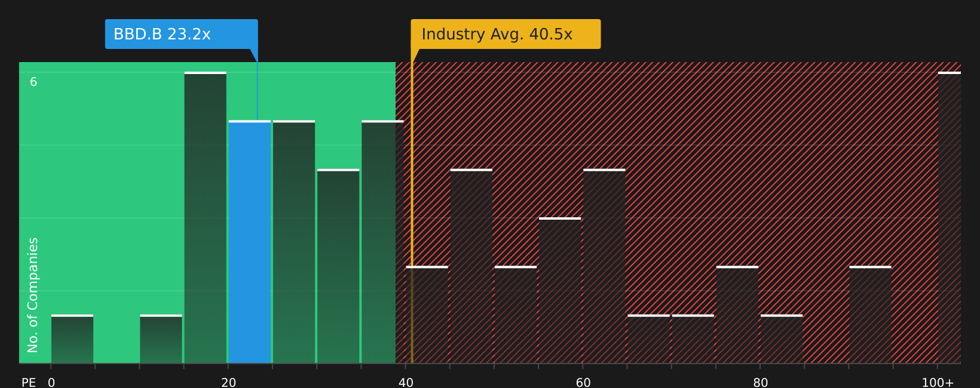Viewport: 980px width, 388px height.
Task: Select the bar for PE 75 to 80
Action: coord(737,315)
